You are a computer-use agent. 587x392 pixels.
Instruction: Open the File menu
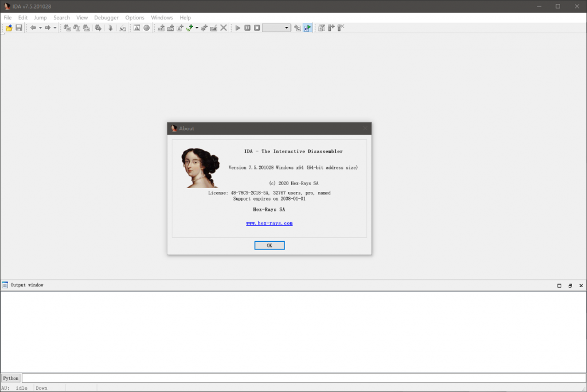pyautogui.click(x=7, y=18)
